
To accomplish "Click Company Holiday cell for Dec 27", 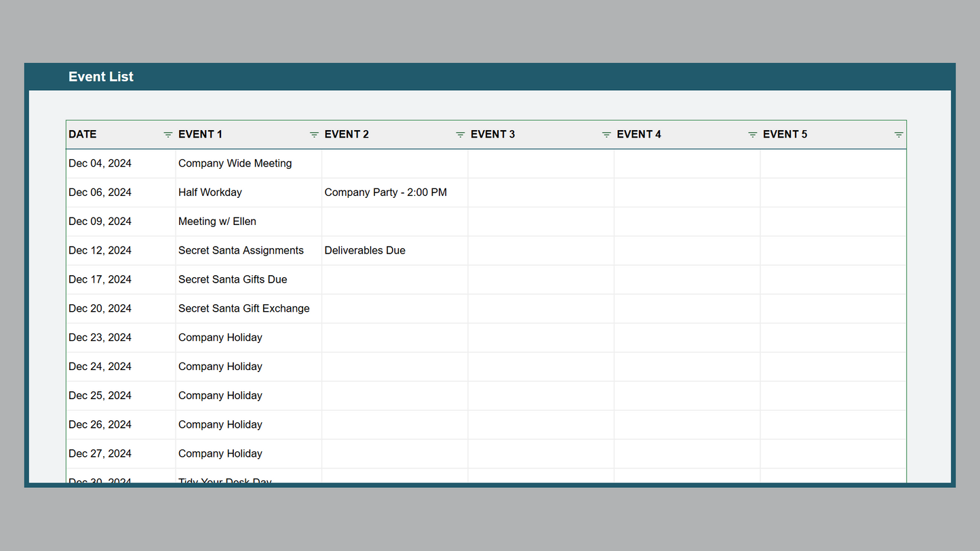I will point(220,454).
